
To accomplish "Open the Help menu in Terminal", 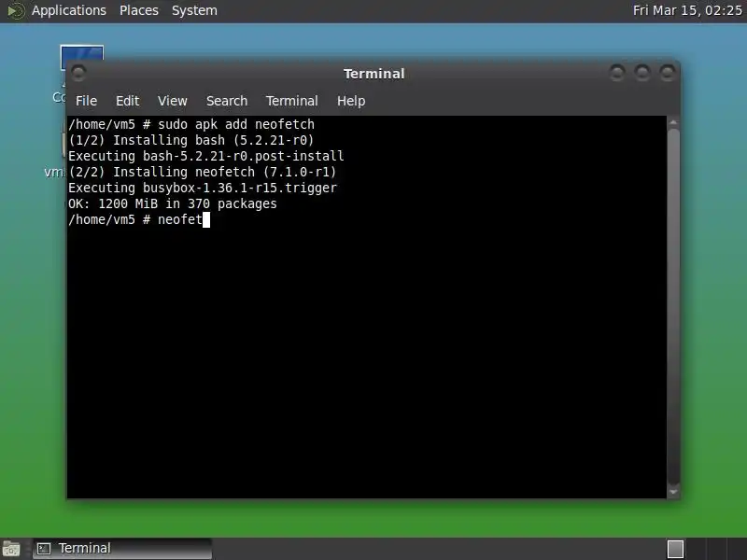I will (x=351, y=101).
